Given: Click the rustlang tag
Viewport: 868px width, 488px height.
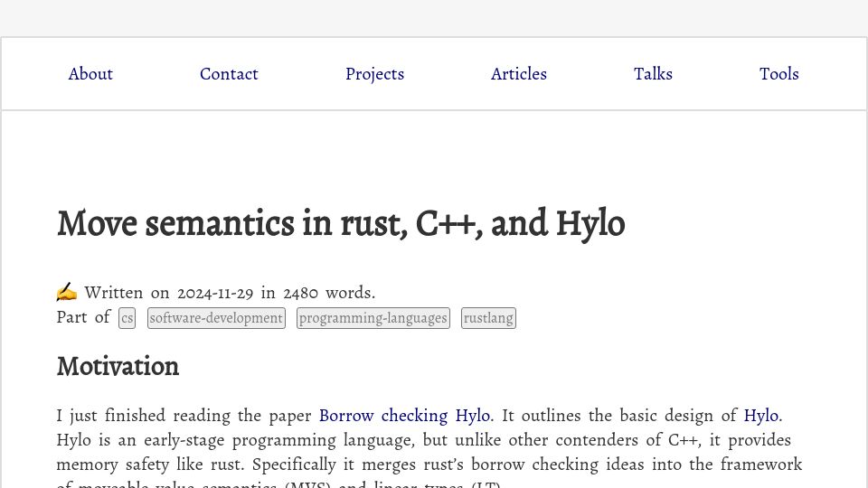Looking at the screenshot, I should point(488,318).
